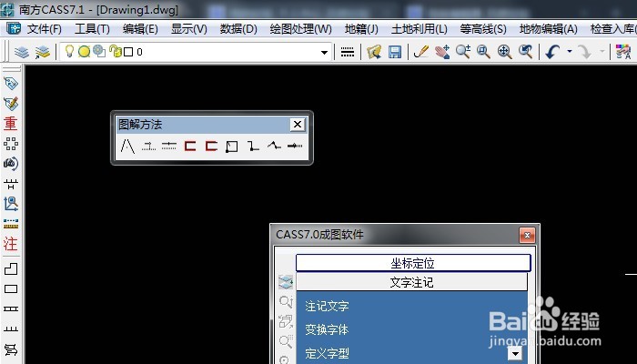Click the layers icon in CASS7.0 panel
This screenshot has height=364, width=637.
pos(286,281)
